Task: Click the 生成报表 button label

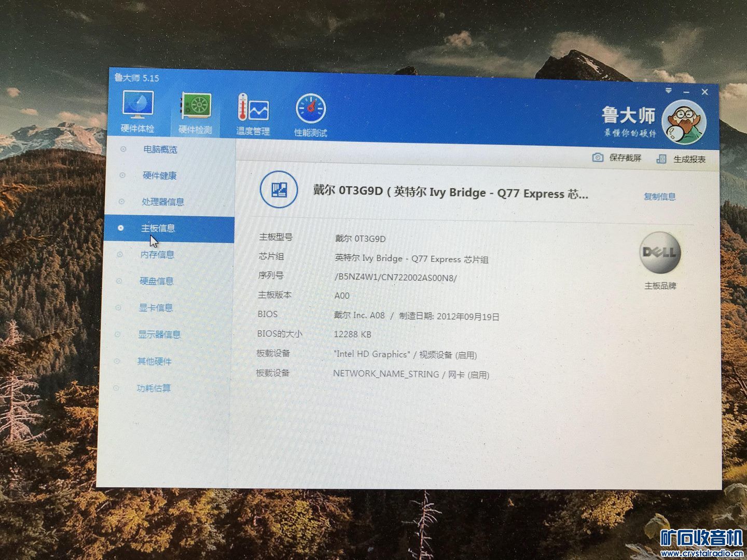Action: (x=689, y=159)
